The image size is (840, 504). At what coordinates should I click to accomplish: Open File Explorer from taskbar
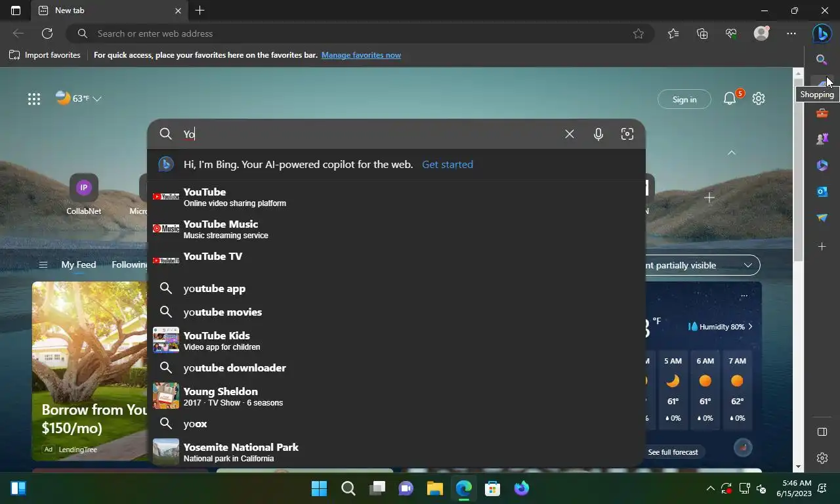tap(434, 488)
